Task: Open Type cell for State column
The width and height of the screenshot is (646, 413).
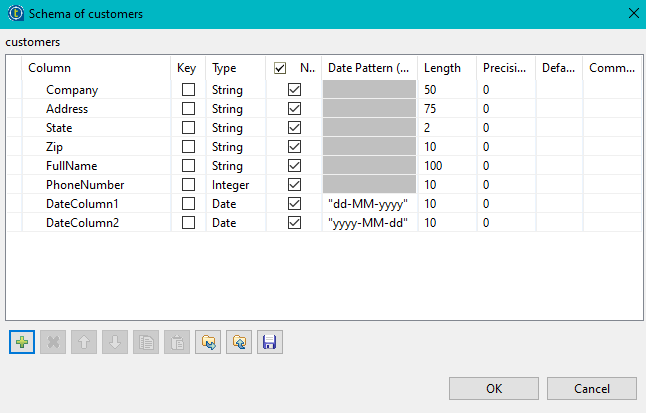Action: tap(236, 128)
